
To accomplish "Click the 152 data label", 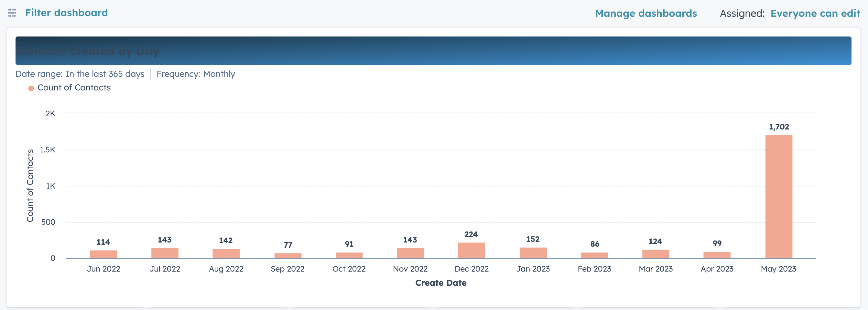I will [x=533, y=239].
